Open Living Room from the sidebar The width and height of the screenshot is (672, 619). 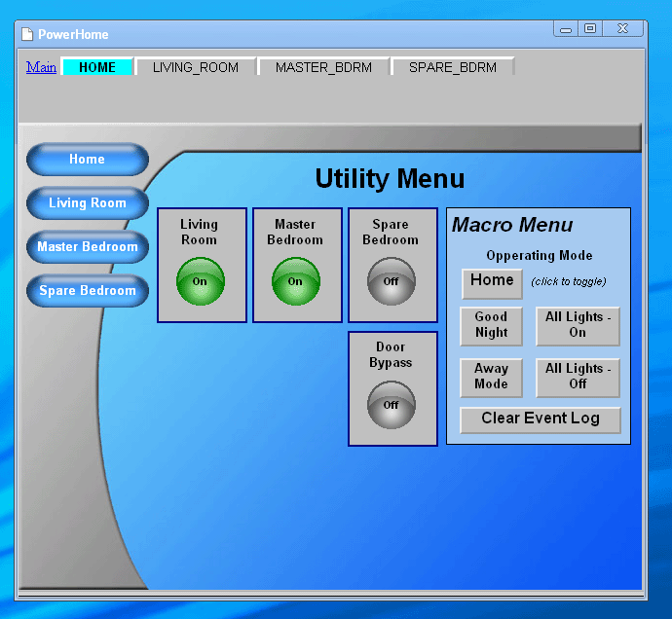pyautogui.click(x=88, y=203)
